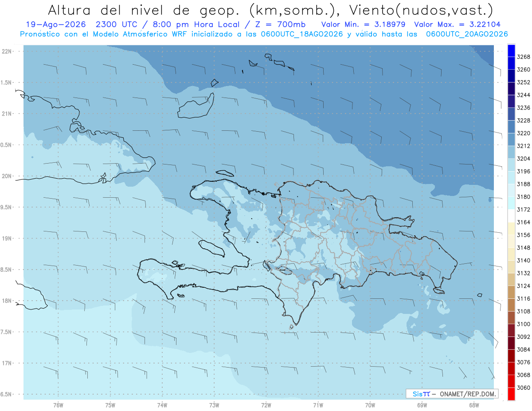Viewport: 532px width, 411px height.
Task: Click the 'Valor Max. = 3.22104' text
Action: point(457,24)
